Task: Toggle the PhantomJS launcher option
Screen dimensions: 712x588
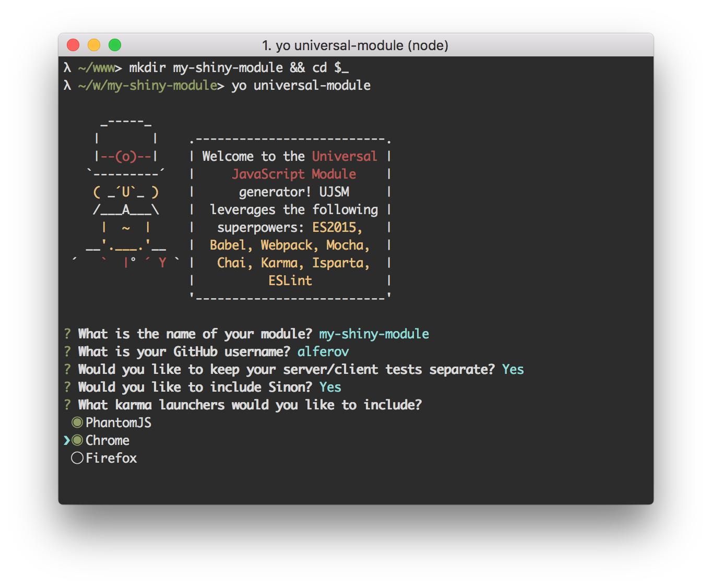Action: click(x=112, y=422)
